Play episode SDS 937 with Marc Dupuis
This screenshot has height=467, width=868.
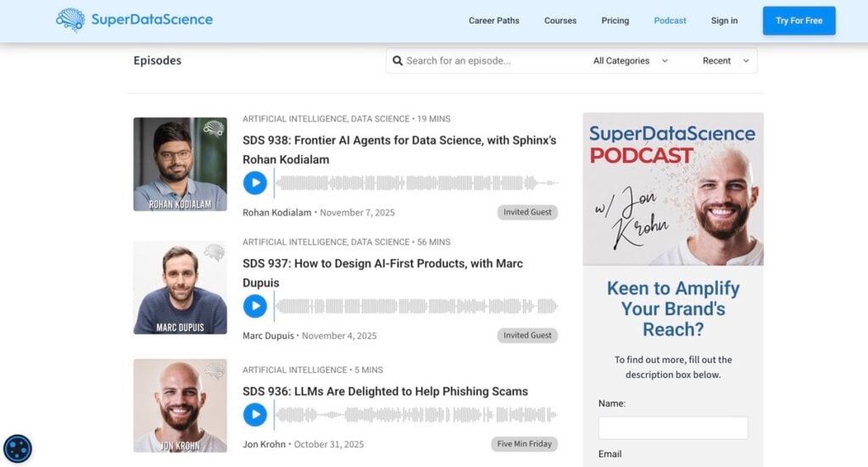pyautogui.click(x=254, y=306)
